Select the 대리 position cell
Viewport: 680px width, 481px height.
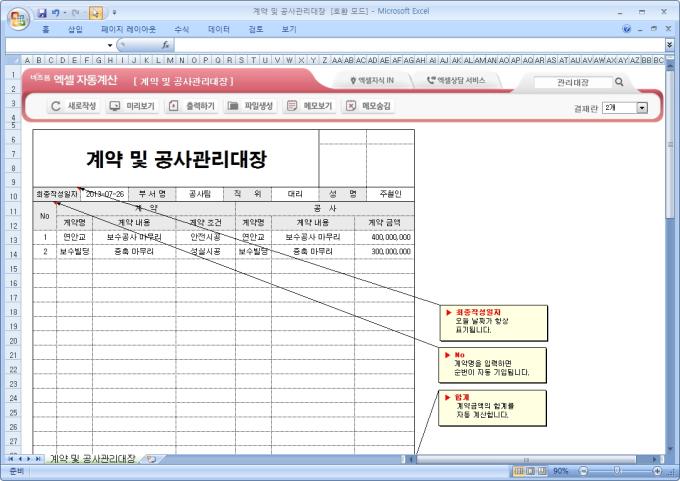click(295, 194)
